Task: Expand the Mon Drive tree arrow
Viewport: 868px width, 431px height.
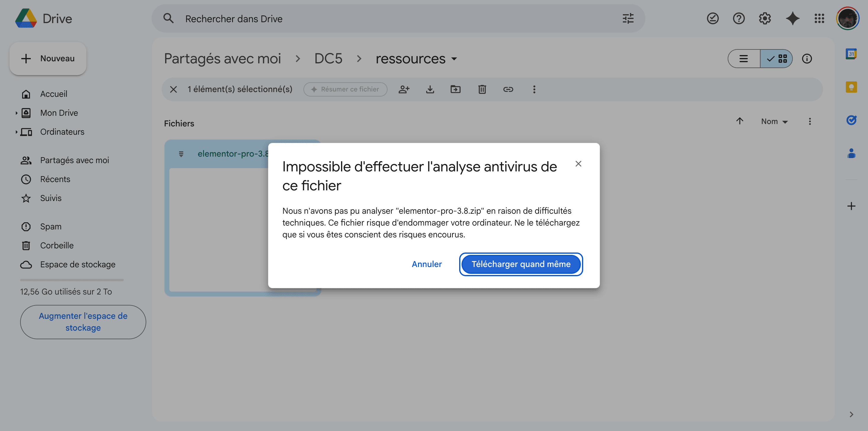Action: click(16, 113)
